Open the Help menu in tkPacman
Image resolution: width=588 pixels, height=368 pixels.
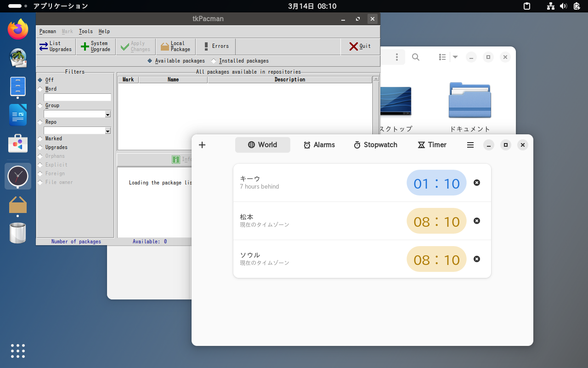(x=104, y=31)
